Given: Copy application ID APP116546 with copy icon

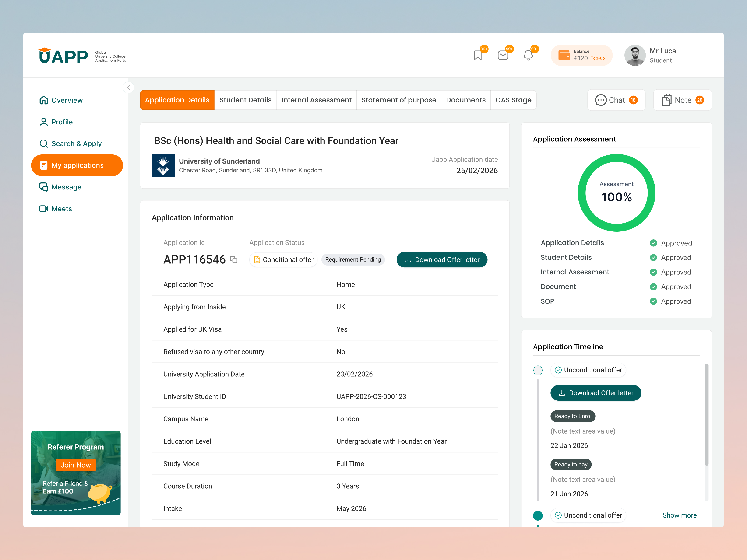Looking at the screenshot, I should tap(234, 259).
